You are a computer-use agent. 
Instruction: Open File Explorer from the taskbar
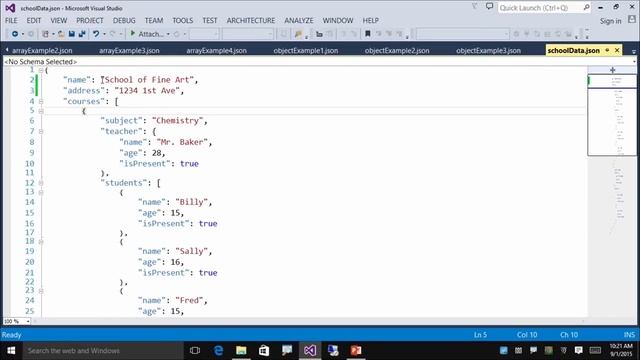[x=241, y=351]
